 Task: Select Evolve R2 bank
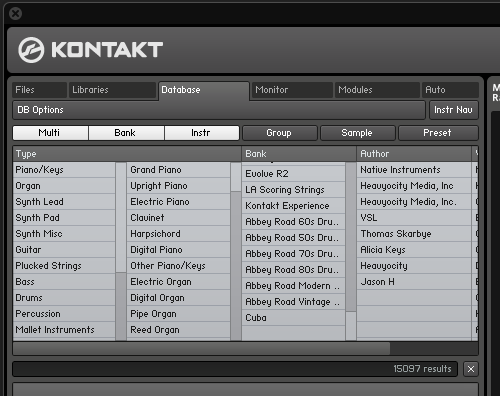(x=293, y=174)
